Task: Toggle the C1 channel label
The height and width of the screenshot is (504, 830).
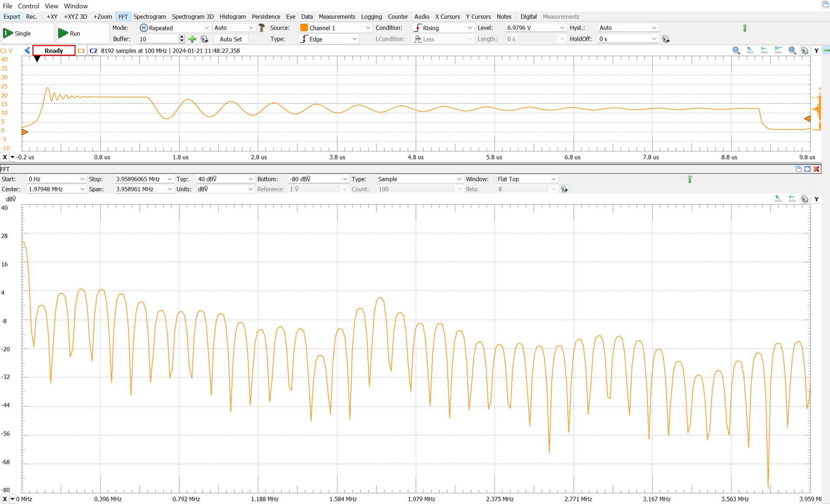Action: point(81,51)
